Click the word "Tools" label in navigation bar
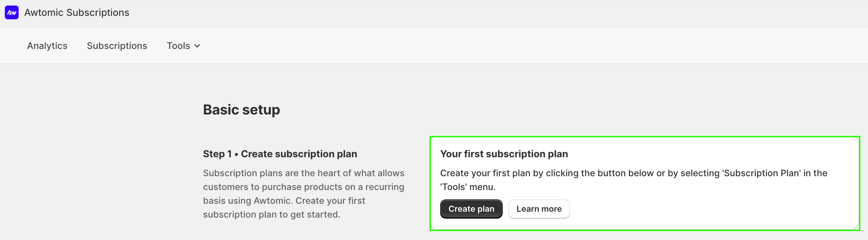Image resolution: width=868 pixels, height=240 pixels. 179,46
